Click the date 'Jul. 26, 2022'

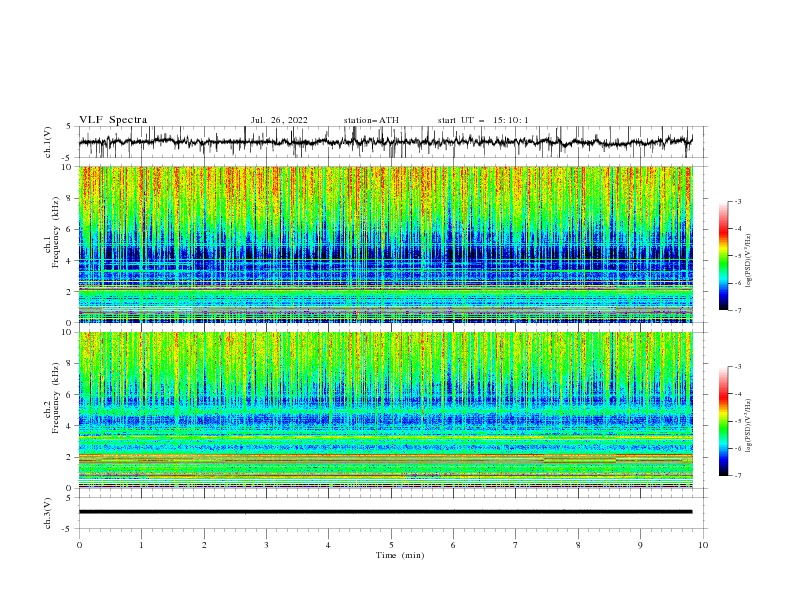pos(279,120)
